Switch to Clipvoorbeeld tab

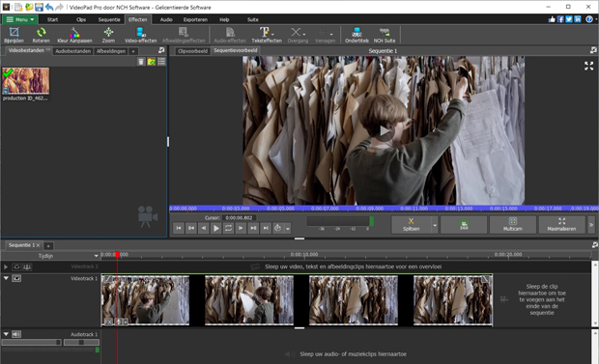pos(192,51)
